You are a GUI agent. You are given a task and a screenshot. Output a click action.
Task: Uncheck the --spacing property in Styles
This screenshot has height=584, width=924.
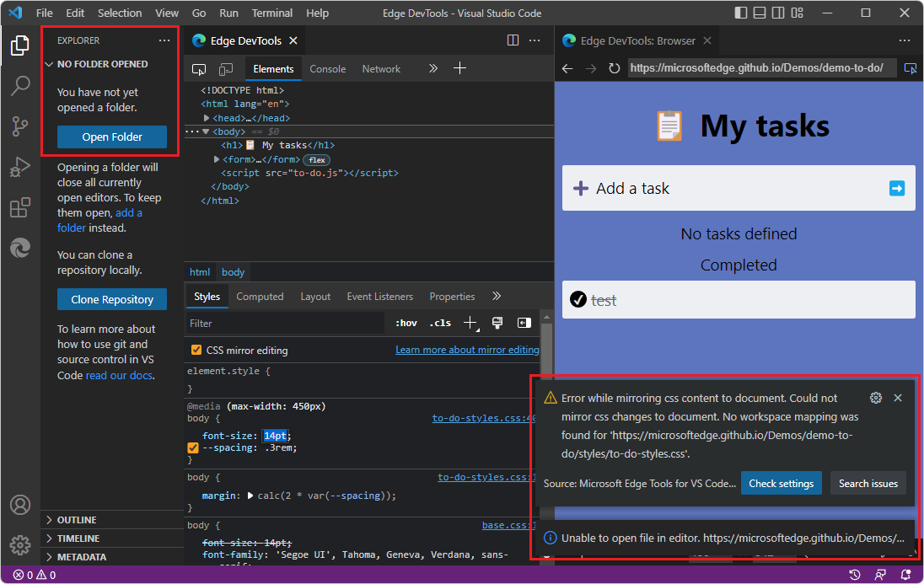[193, 447]
